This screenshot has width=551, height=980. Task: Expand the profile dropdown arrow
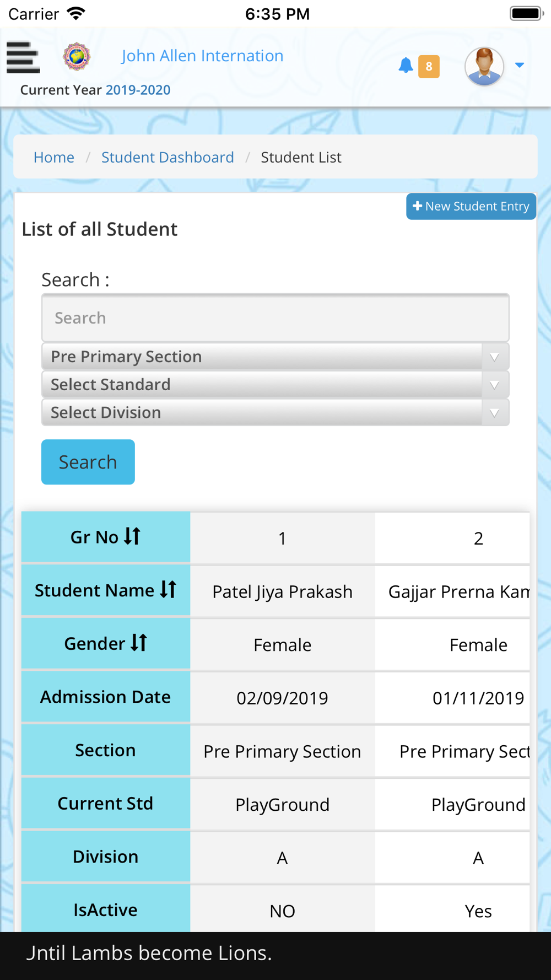519,66
